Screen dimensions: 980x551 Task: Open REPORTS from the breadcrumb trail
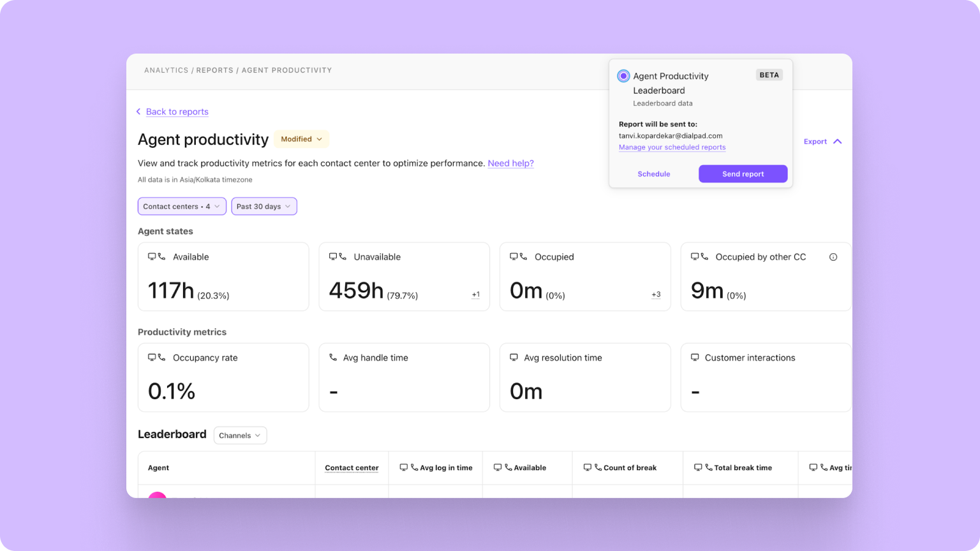click(215, 70)
